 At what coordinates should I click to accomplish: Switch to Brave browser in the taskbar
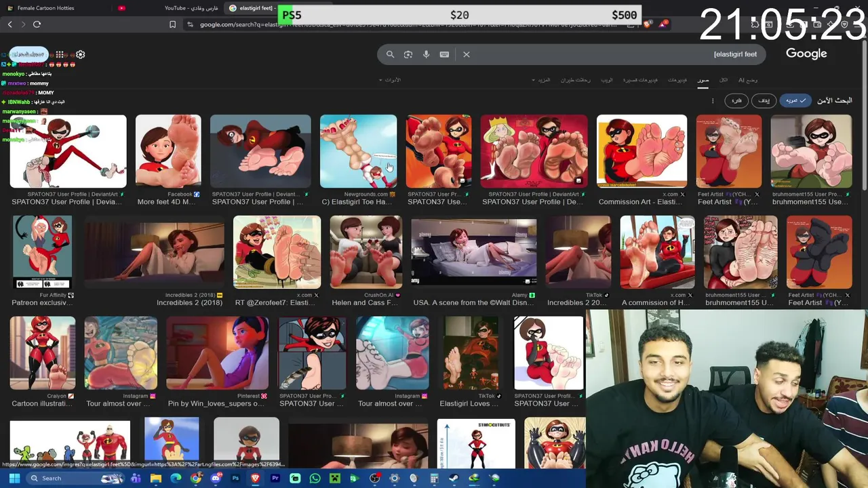coord(256,479)
